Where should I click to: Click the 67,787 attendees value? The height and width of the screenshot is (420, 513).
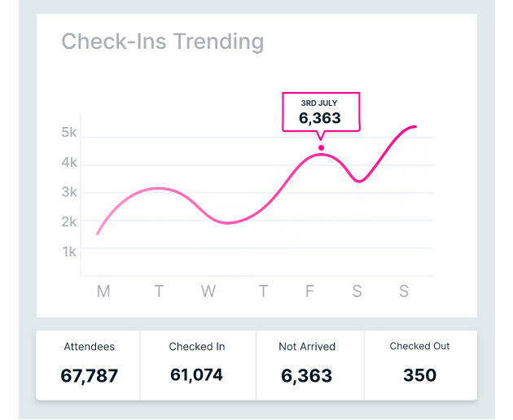89,376
